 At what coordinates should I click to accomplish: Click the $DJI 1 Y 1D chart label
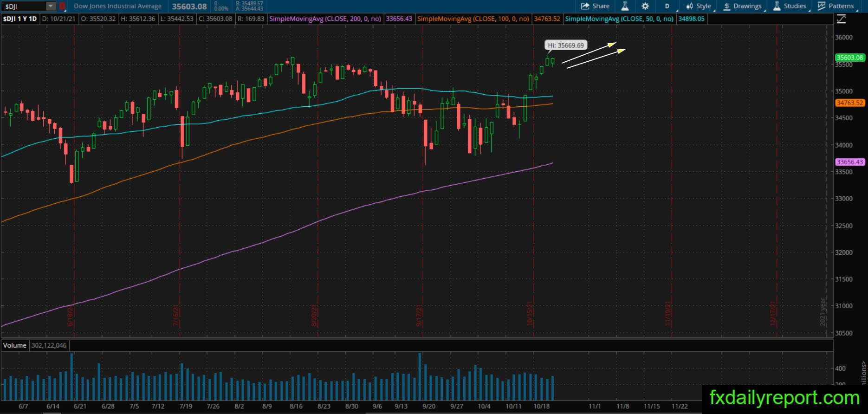[x=19, y=19]
